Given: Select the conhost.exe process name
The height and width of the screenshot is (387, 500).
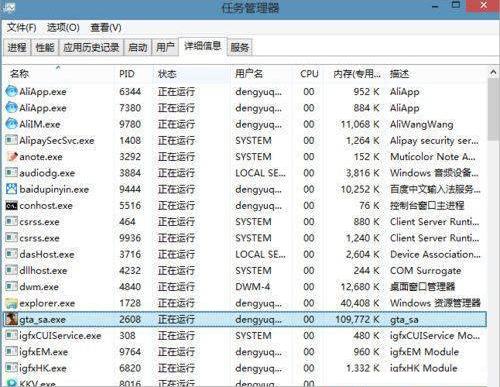Looking at the screenshot, I should click(46, 205).
